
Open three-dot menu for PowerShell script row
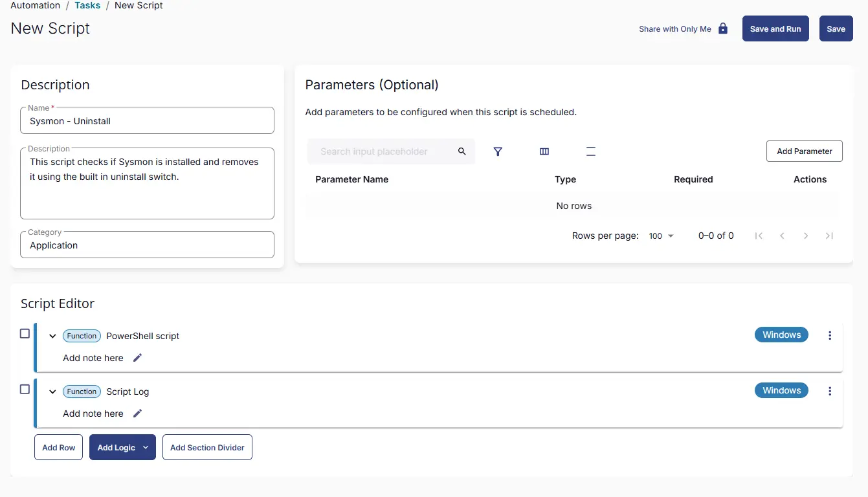tap(830, 335)
